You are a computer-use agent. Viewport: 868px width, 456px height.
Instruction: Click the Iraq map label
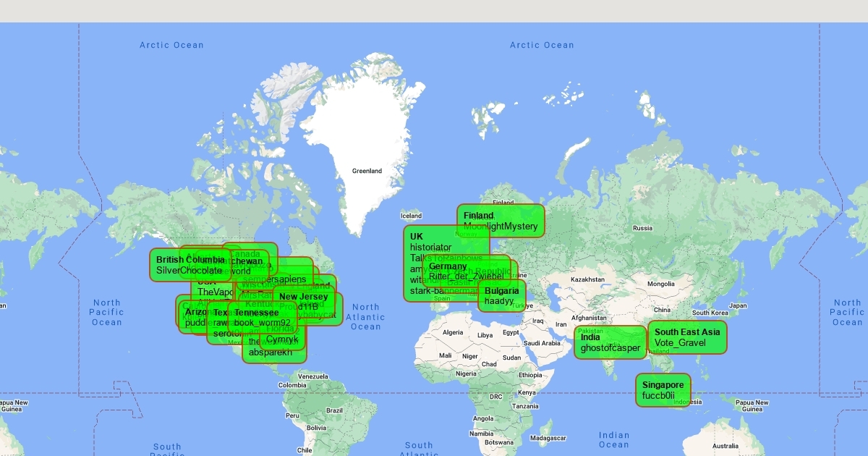pyautogui.click(x=539, y=321)
